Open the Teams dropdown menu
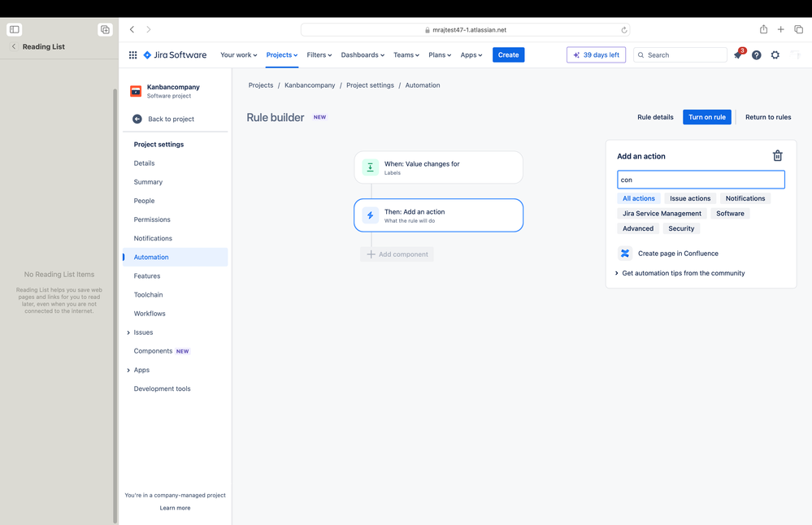 coord(406,55)
